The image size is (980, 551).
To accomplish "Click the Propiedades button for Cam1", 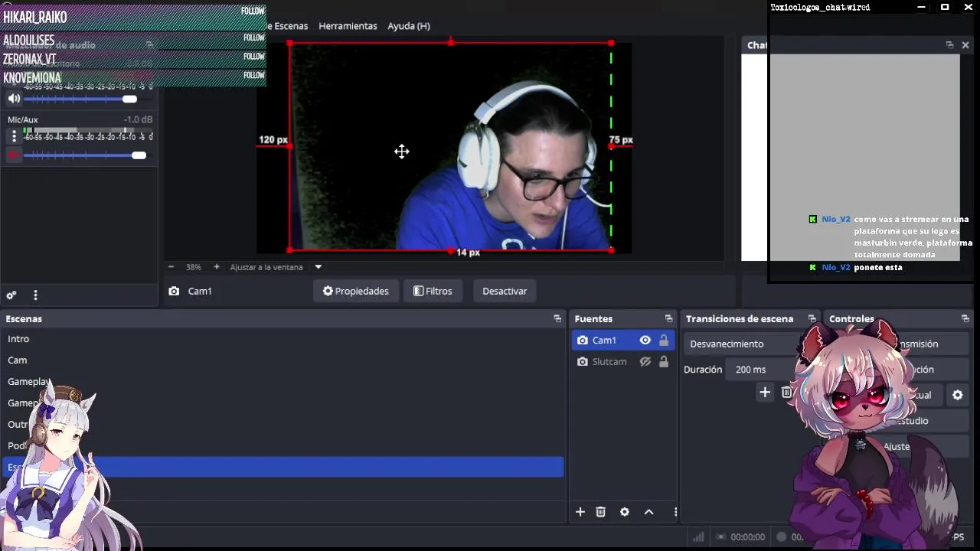I will pyautogui.click(x=355, y=291).
